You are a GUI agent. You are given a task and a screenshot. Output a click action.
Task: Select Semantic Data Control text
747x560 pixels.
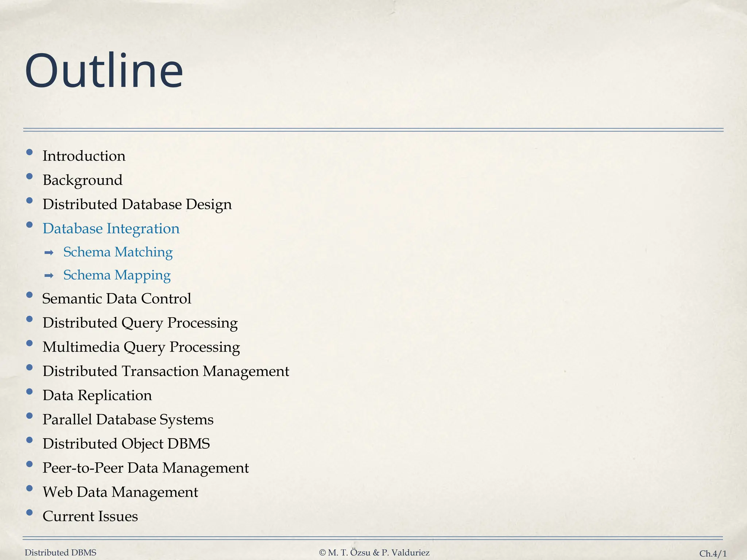pyautogui.click(x=116, y=299)
